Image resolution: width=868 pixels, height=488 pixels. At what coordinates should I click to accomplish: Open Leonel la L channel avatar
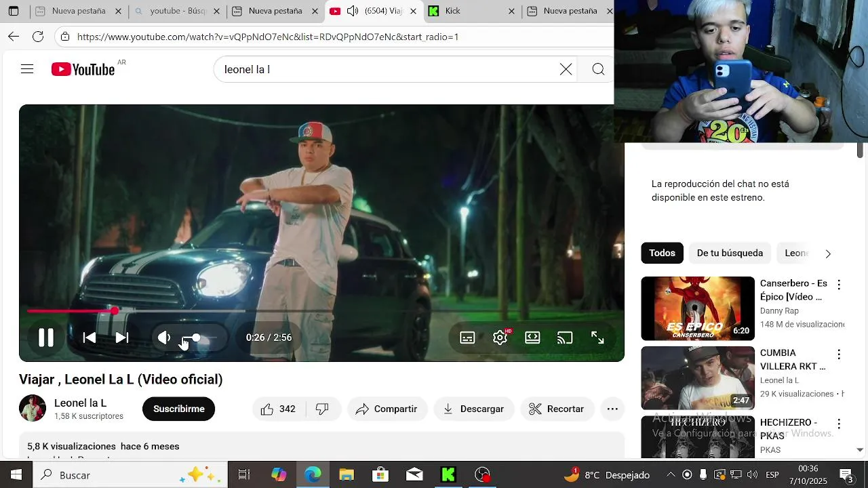[33, 409]
